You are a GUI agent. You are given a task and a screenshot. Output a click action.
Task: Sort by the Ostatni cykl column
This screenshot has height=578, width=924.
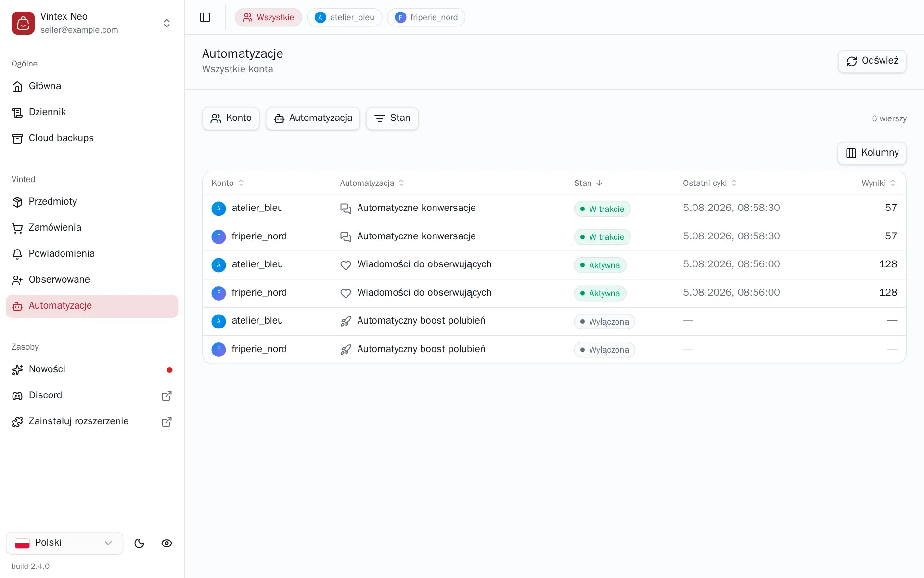710,183
